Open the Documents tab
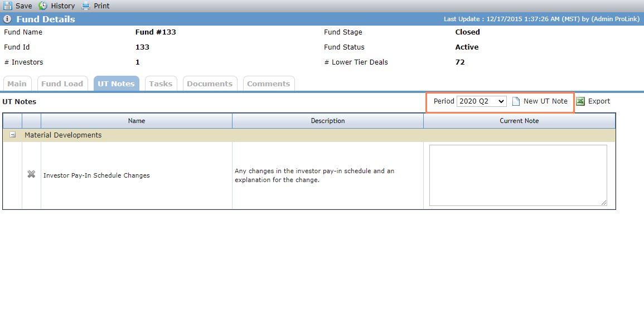Image resolution: width=644 pixels, height=314 pixels. (x=210, y=84)
